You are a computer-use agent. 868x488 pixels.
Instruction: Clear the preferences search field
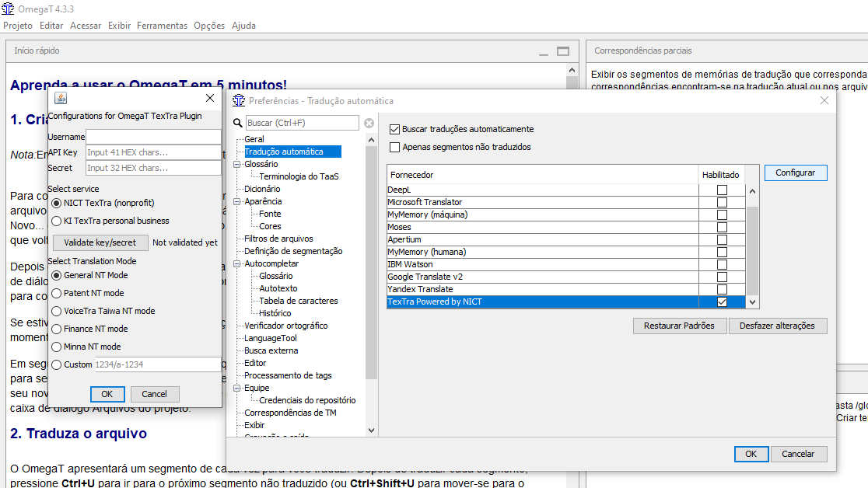point(369,123)
